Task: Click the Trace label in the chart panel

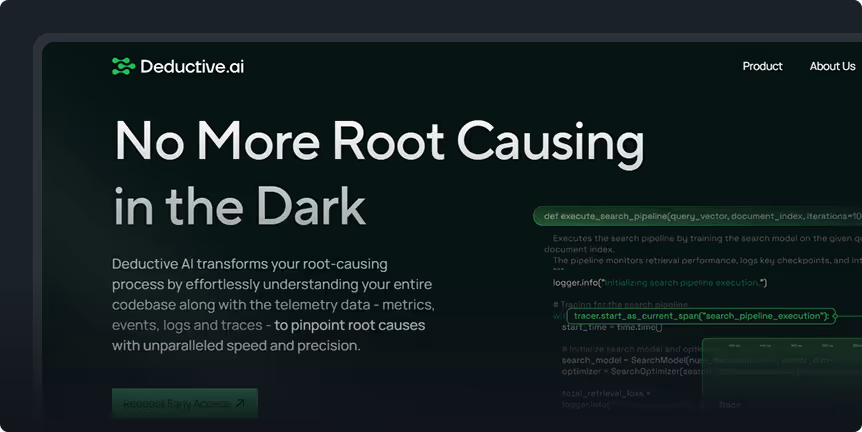Action: tap(730, 405)
